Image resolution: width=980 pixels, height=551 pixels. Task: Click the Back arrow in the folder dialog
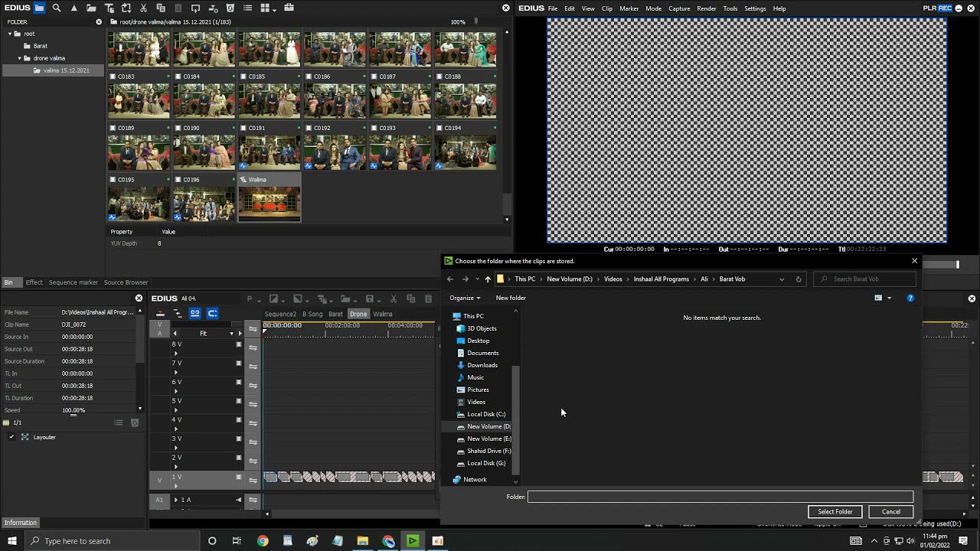coord(450,279)
